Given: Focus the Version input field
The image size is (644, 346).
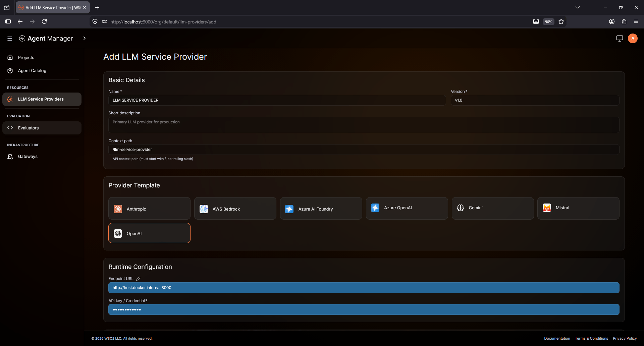Looking at the screenshot, I should tap(535, 100).
